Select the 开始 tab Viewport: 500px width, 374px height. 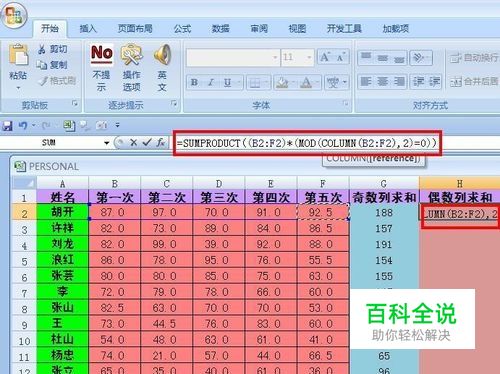(50, 29)
